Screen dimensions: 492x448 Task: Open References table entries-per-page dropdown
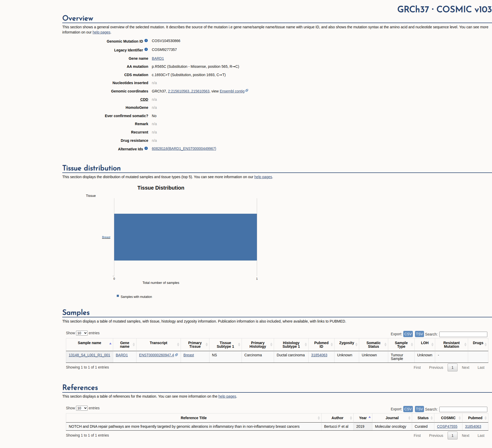(82, 408)
